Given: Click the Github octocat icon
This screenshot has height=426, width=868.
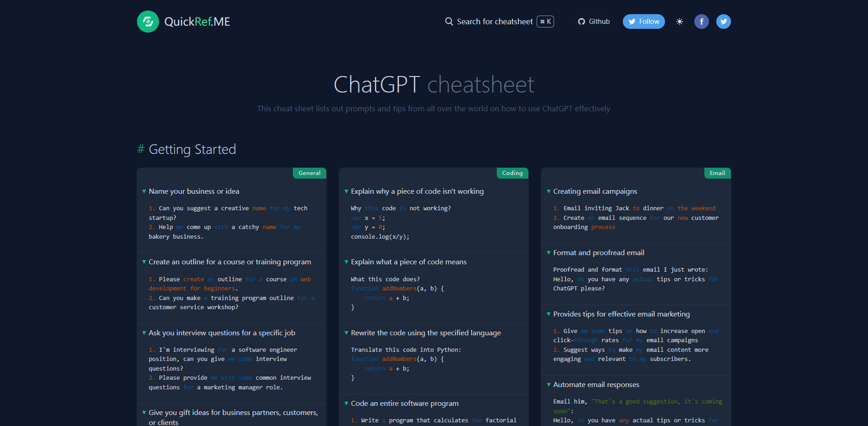Looking at the screenshot, I should [582, 22].
